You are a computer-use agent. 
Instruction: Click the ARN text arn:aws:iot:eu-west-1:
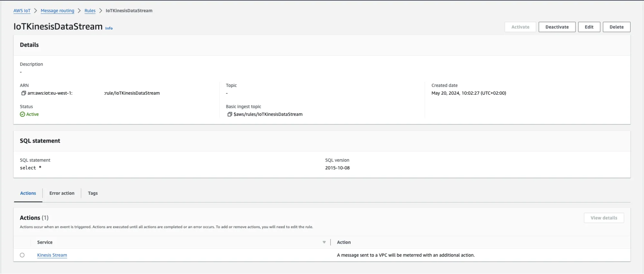pos(50,93)
